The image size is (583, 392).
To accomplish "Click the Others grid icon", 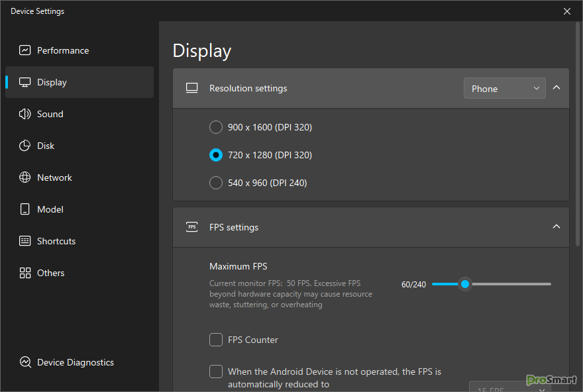I will click(25, 273).
